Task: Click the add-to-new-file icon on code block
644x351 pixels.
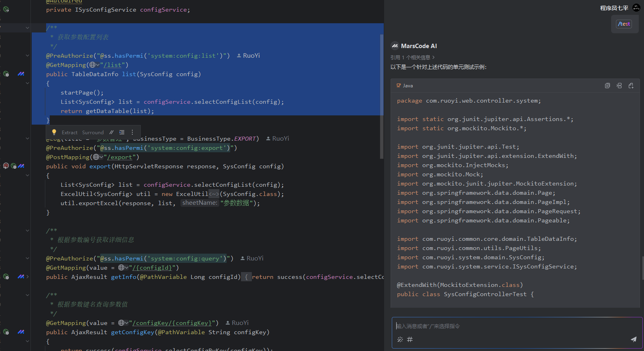Action: [631, 86]
